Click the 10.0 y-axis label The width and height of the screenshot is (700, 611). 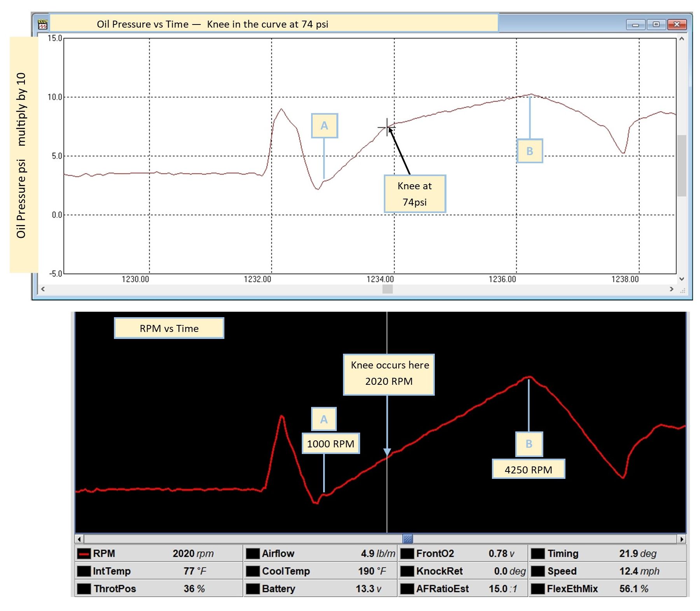click(x=55, y=97)
